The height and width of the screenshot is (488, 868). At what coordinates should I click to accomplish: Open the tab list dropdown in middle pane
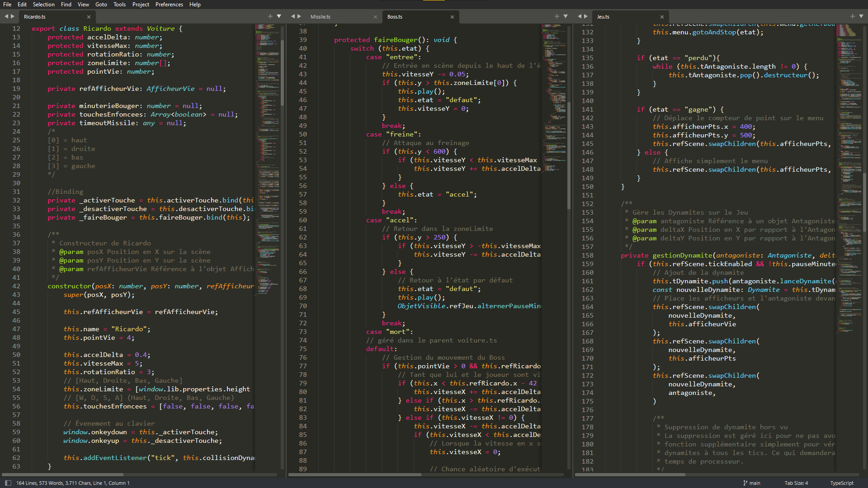(x=566, y=16)
